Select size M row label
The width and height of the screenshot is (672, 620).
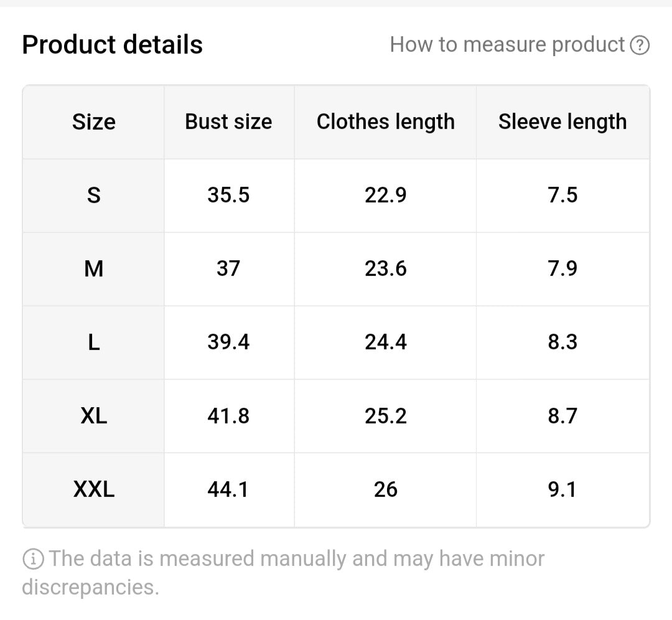93,268
